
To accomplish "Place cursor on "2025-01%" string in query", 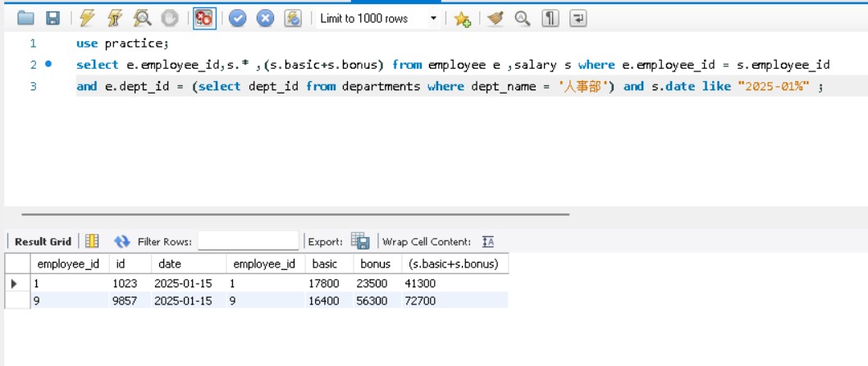I will (774, 86).
